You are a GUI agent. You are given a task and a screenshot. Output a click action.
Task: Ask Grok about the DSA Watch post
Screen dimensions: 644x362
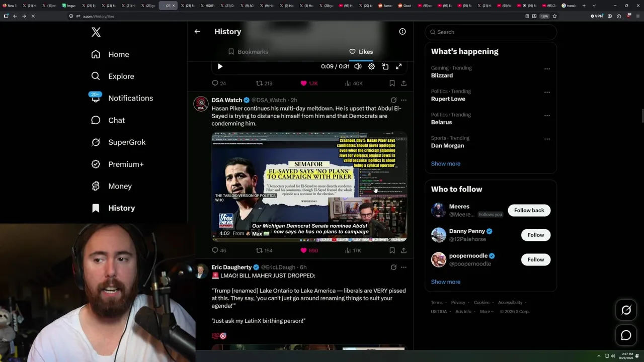[x=393, y=100]
